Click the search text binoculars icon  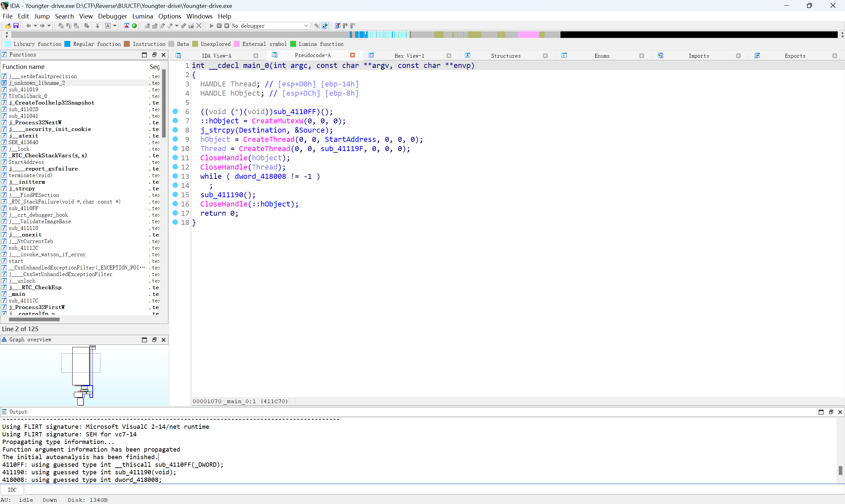click(x=69, y=26)
